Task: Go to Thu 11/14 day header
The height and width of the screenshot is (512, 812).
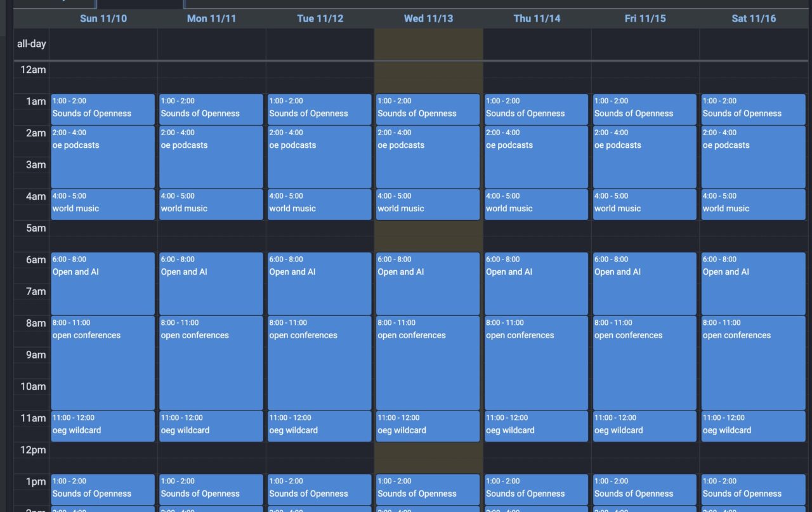Action: pos(537,18)
